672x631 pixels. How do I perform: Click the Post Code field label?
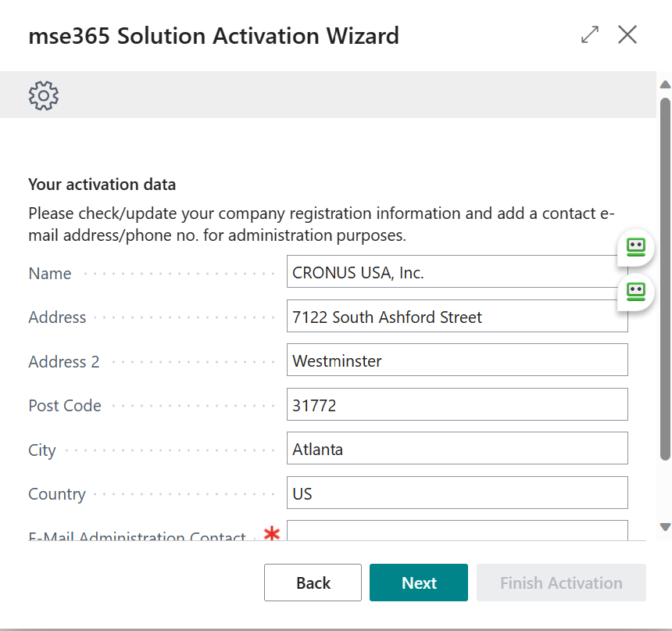coord(65,406)
